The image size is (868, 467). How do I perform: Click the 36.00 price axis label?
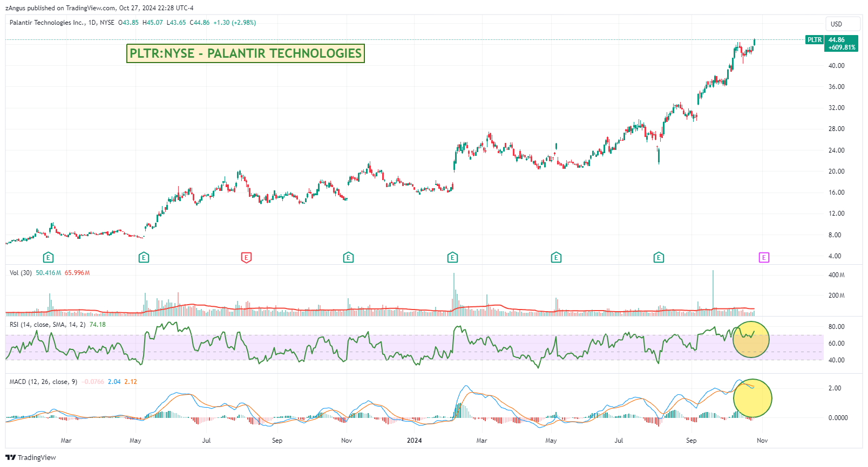[x=837, y=87]
